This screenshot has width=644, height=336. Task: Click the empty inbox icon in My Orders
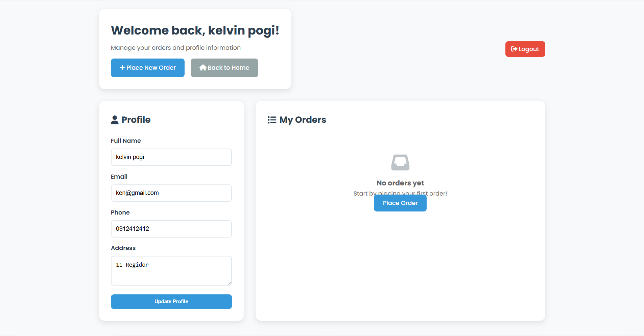[400, 162]
